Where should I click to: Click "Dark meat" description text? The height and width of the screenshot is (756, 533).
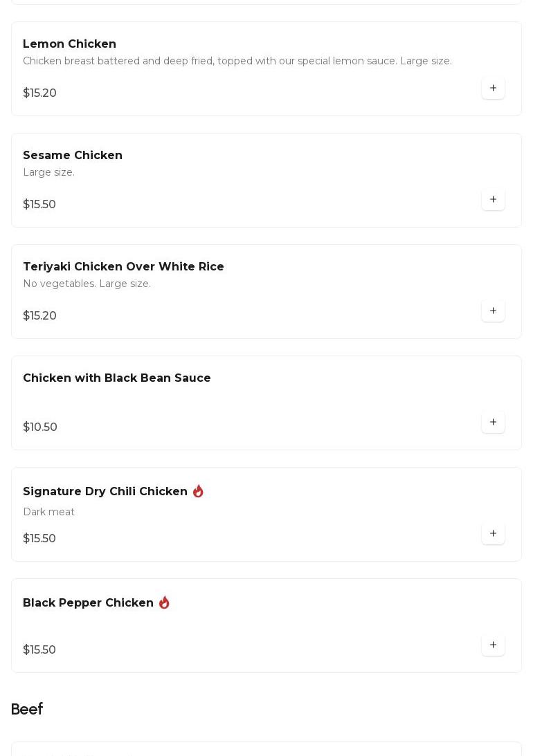pos(48,513)
